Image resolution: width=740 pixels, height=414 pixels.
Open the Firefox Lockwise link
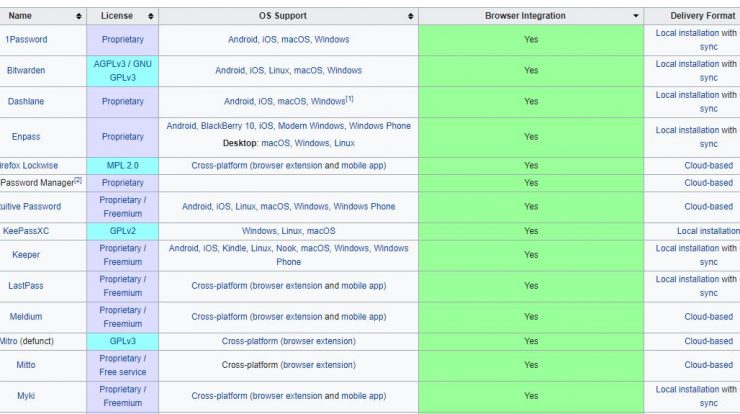(29, 166)
